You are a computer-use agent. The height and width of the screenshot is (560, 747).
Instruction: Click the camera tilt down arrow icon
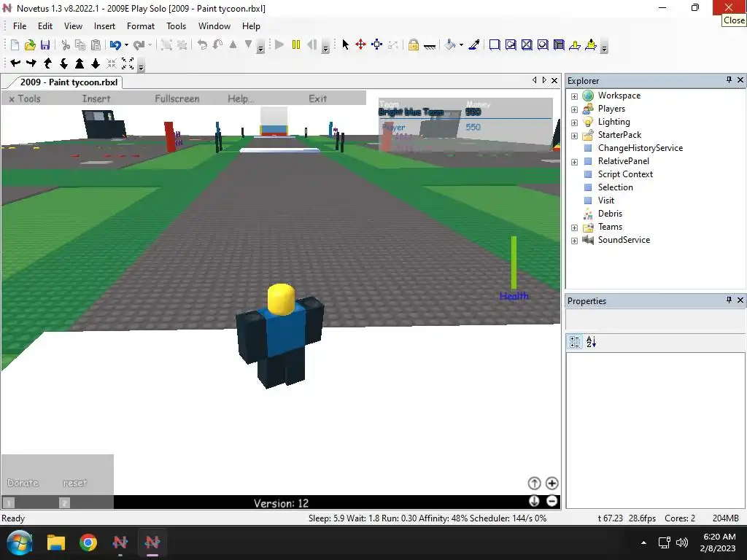(64, 63)
